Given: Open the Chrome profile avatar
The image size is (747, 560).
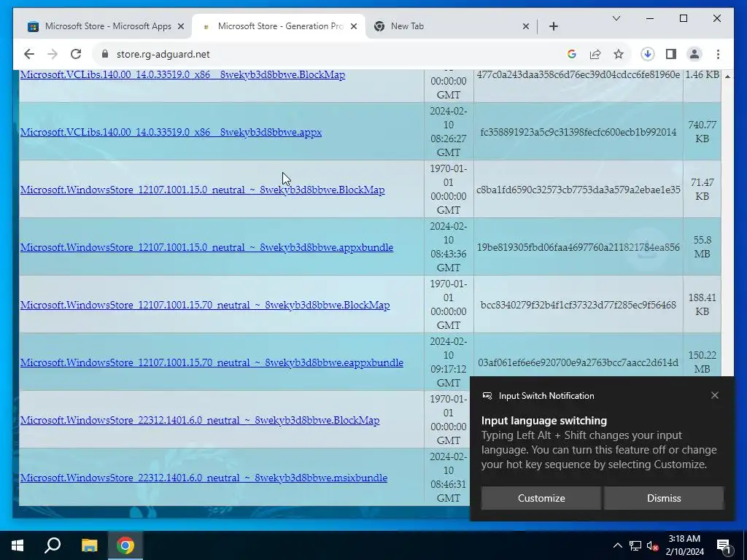Looking at the screenshot, I should point(694,54).
